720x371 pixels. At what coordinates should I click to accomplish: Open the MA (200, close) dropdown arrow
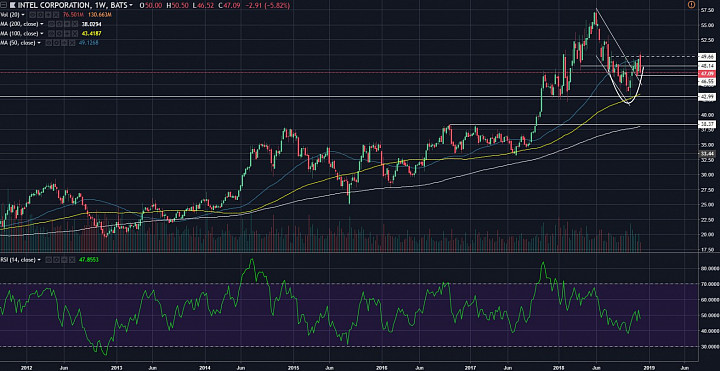(42, 24)
